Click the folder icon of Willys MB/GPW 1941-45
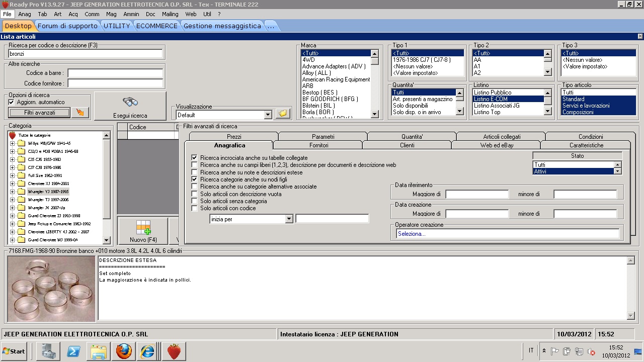Screen dimensions: 644x362 coord(21,143)
